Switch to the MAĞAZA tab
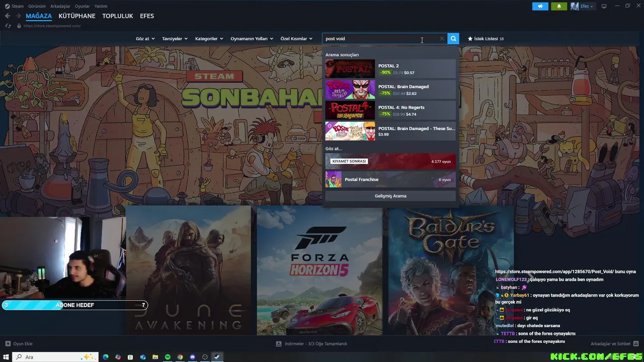Image resolution: width=644 pixels, height=362 pixels. [x=39, y=16]
